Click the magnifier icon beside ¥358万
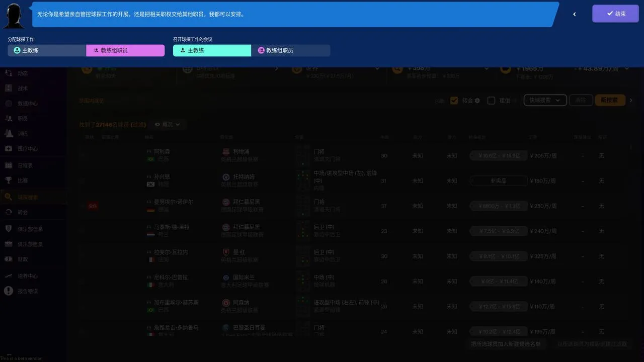This screenshot has height=362, width=644. click(398, 69)
